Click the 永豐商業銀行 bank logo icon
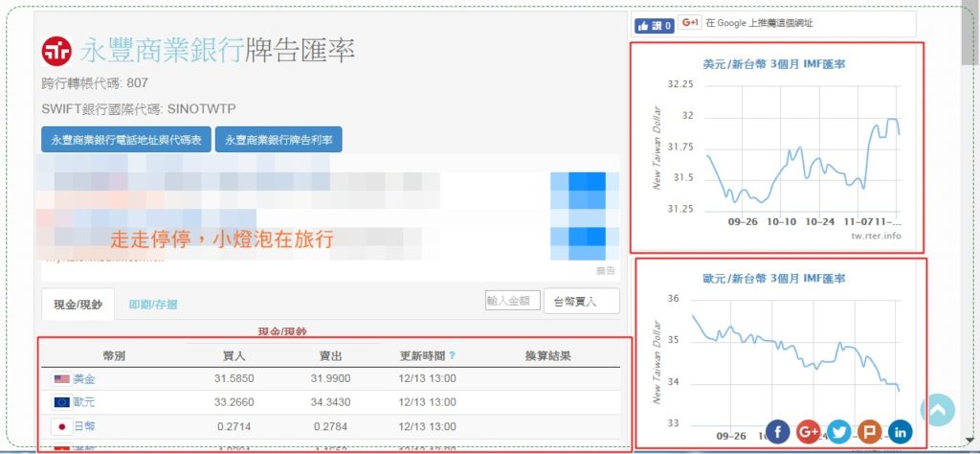 coord(56,52)
